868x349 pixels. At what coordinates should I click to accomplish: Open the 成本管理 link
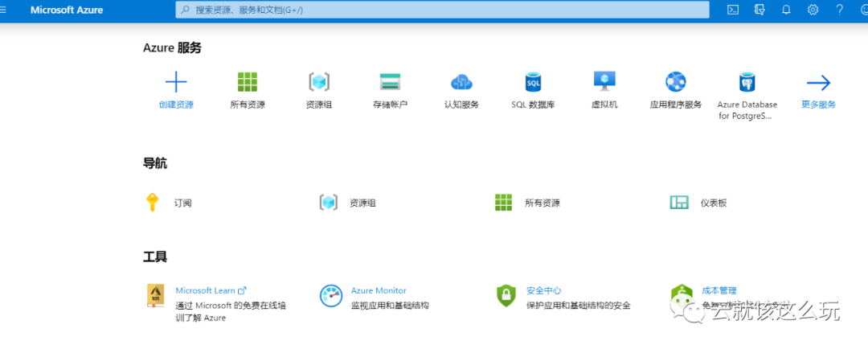(x=719, y=290)
